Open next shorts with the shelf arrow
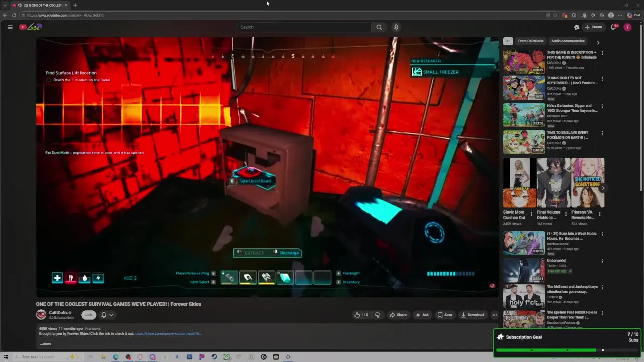This screenshot has width=644, height=362. pyautogui.click(x=603, y=188)
